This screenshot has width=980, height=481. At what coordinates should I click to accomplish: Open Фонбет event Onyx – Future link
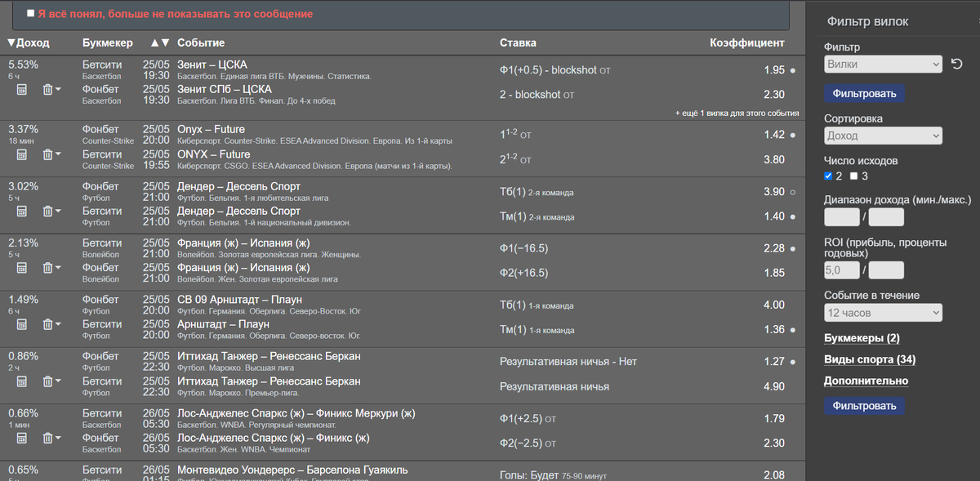211,129
